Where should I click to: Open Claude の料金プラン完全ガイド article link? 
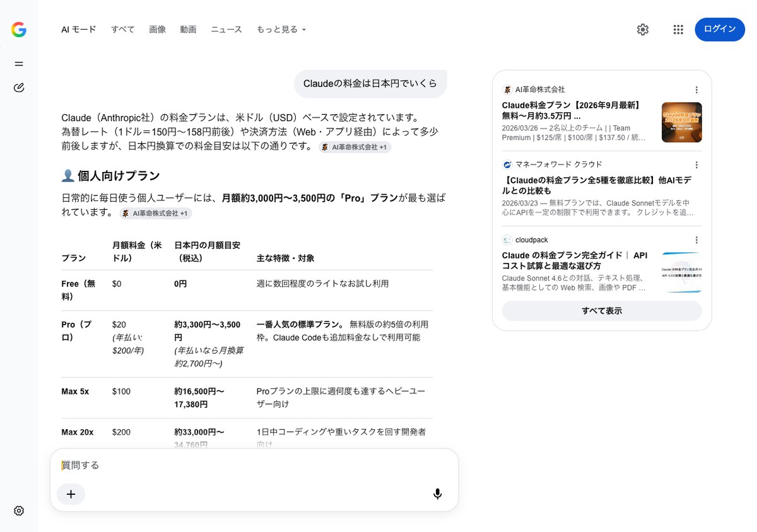(x=575, y=260)
